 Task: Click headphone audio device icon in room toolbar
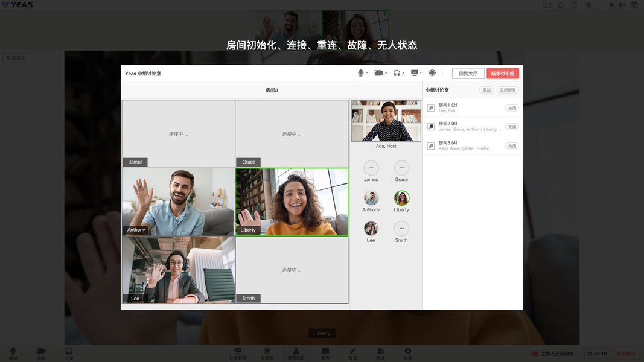[x=397, y=73]
